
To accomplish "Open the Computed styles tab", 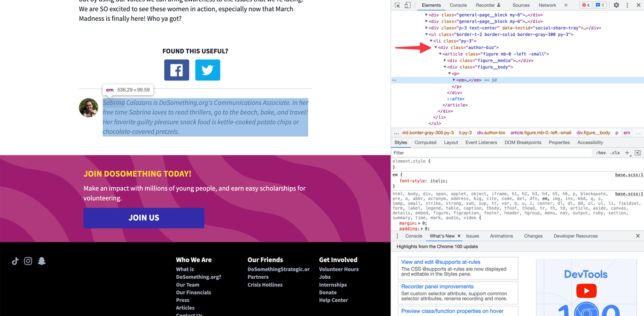I will pyautogui.click(x=425, y=143).
